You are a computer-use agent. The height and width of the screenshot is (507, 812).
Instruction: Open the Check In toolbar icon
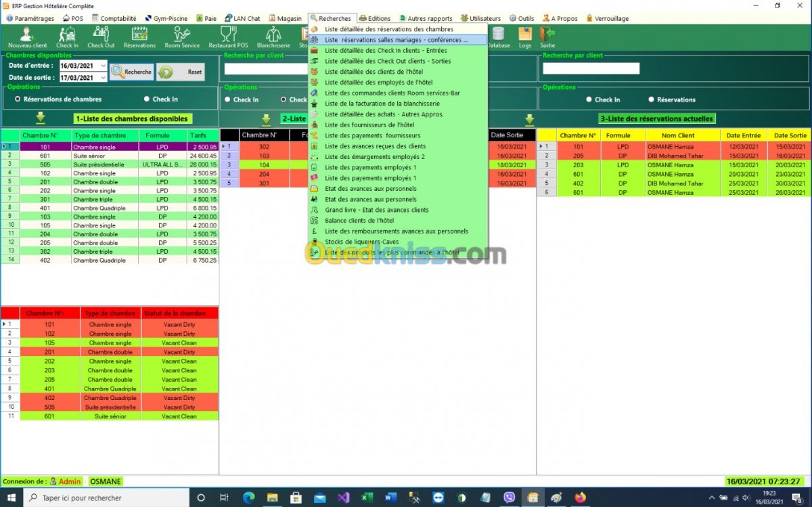(67, 37)
